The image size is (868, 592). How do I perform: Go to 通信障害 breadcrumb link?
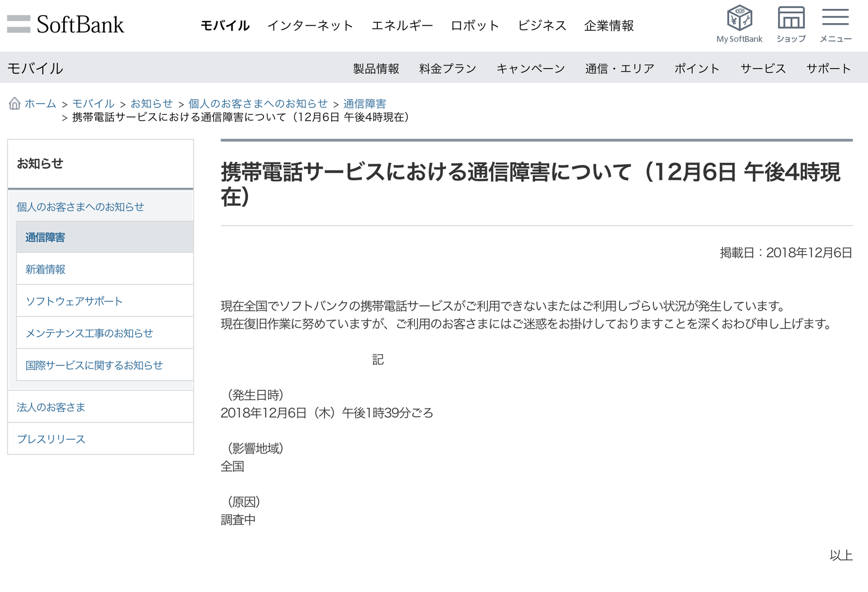(365, 104)
